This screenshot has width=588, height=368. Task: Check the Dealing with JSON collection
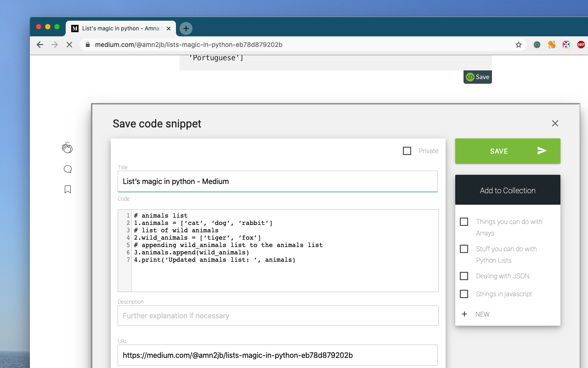coord(464,276)
